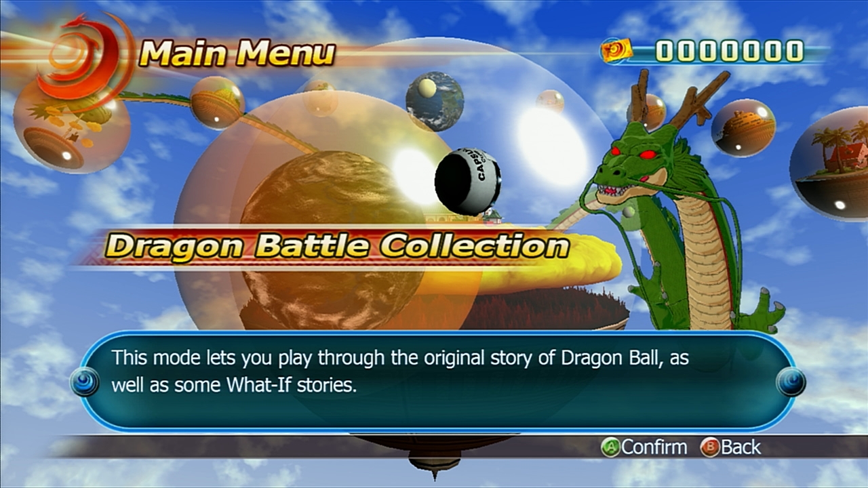Click the Main Menu title text

pos(237,54)
